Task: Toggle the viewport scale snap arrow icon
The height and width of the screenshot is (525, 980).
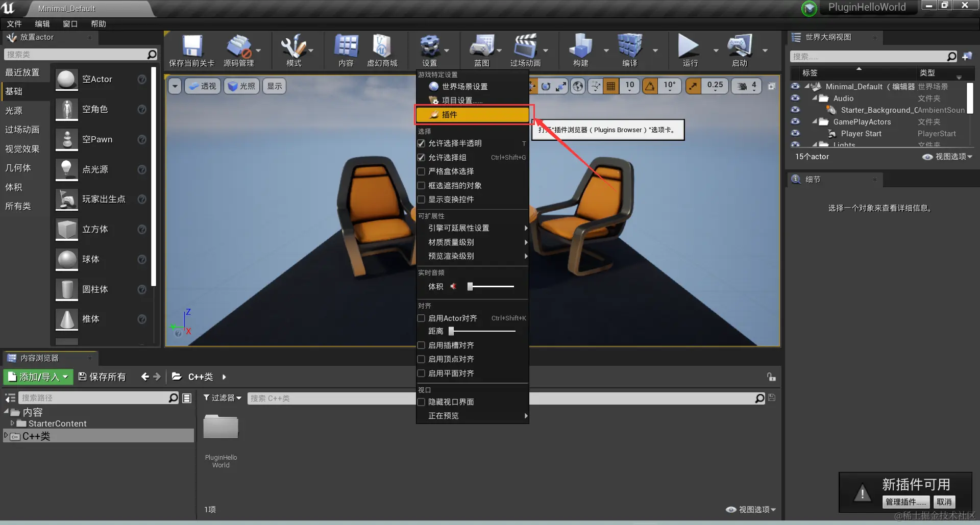Action: tap(693, 86)
